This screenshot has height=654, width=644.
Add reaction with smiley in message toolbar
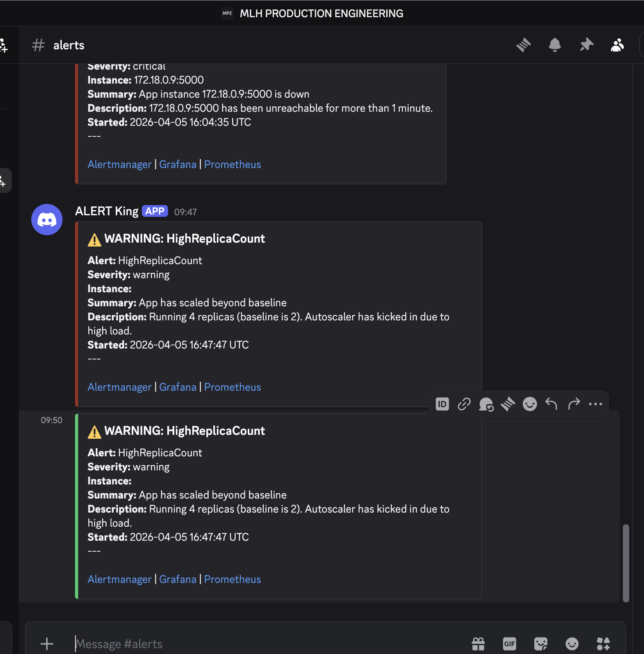530,404
